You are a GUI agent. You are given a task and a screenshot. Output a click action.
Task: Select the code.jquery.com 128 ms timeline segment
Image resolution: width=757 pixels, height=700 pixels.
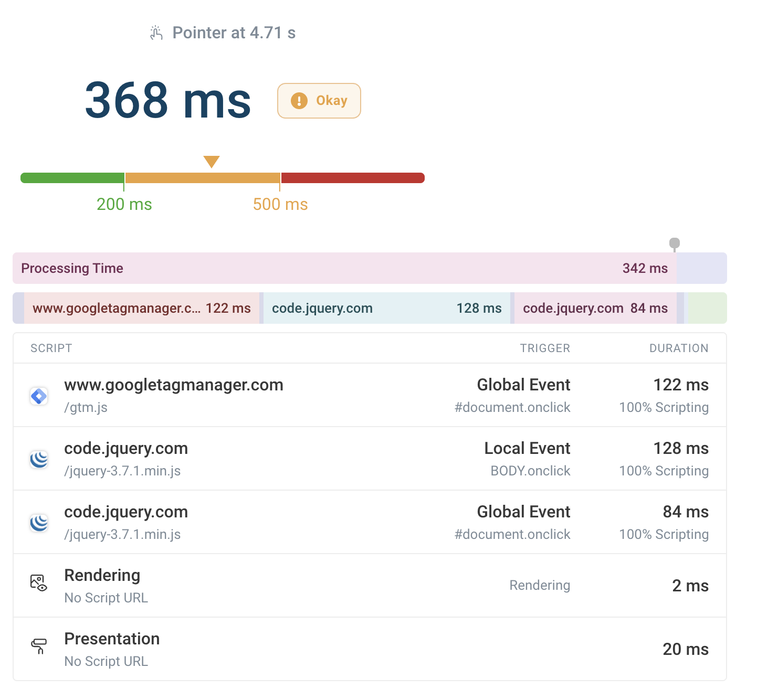pyautogui.click(x=386, y=308)
